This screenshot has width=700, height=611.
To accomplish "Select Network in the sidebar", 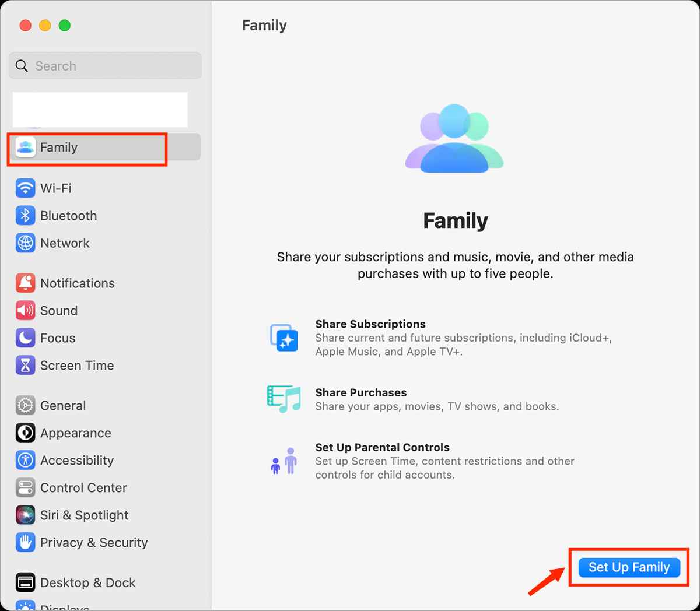I will 105,243.
